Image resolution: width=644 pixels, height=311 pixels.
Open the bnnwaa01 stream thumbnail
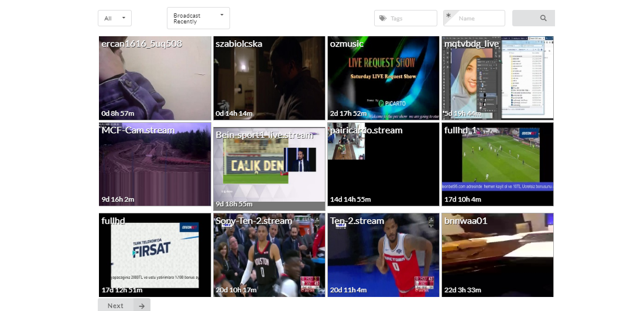click(x=498, y=255)
